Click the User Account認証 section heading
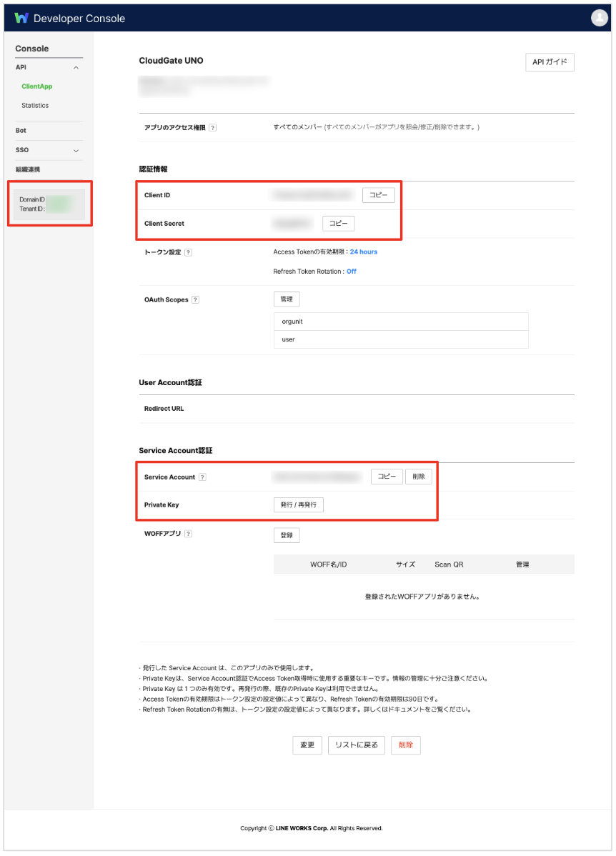 (x=170, y=383)
